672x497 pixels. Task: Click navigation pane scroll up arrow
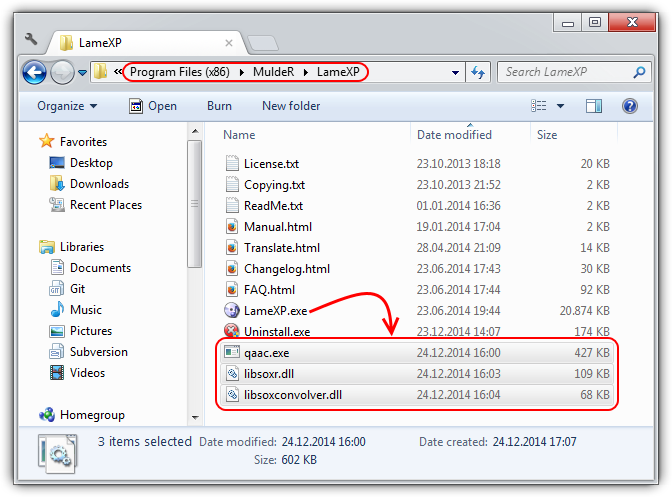[x=195, y=131]
